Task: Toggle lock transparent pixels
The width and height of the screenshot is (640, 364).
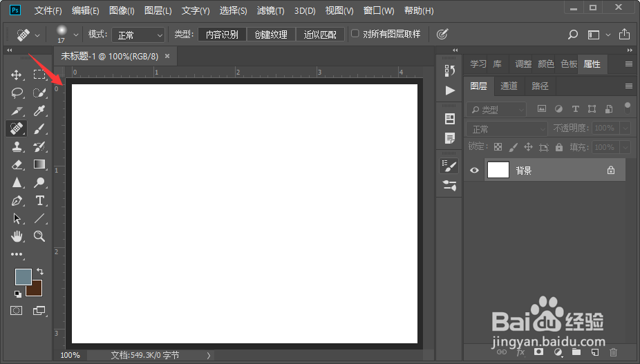Action: pyautogui.click(x=498, y=147)
